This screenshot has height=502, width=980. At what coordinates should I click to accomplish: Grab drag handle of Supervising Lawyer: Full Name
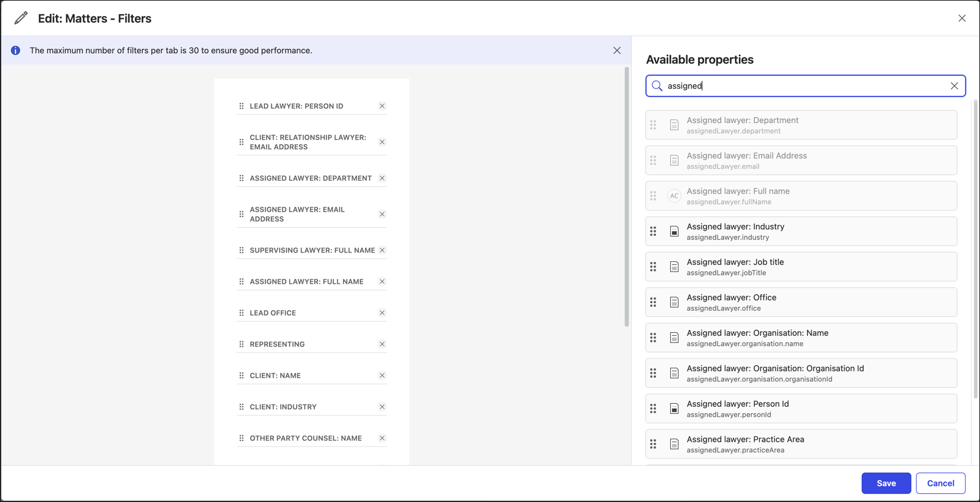(241, 250)
